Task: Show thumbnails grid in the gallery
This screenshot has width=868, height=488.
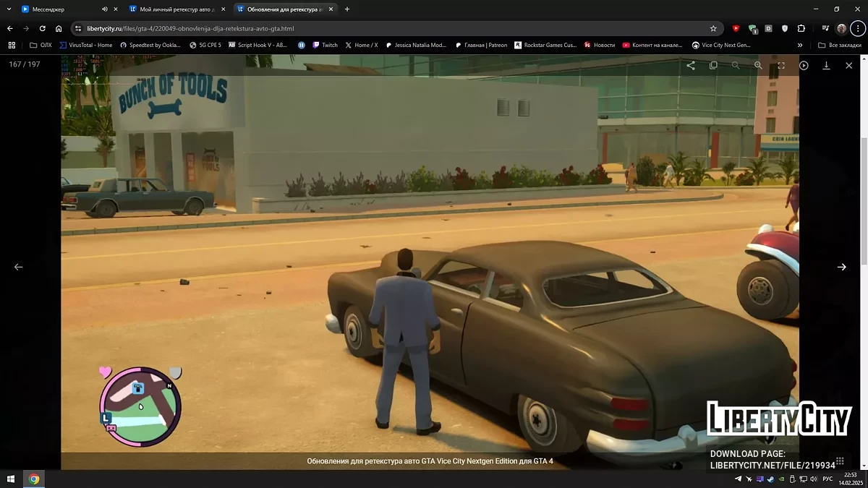Action: [x=840, y=461]
